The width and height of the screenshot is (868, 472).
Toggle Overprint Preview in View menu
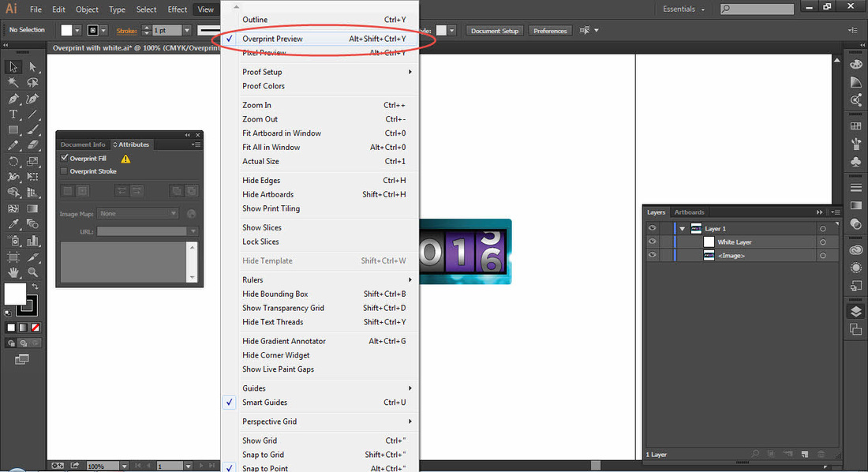pos(320,39)
